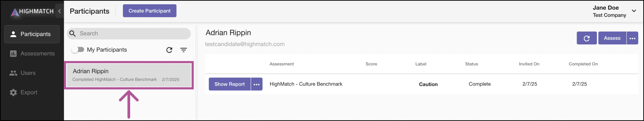
Task: Click the HighMatch logo
Action: pos(32,12)
